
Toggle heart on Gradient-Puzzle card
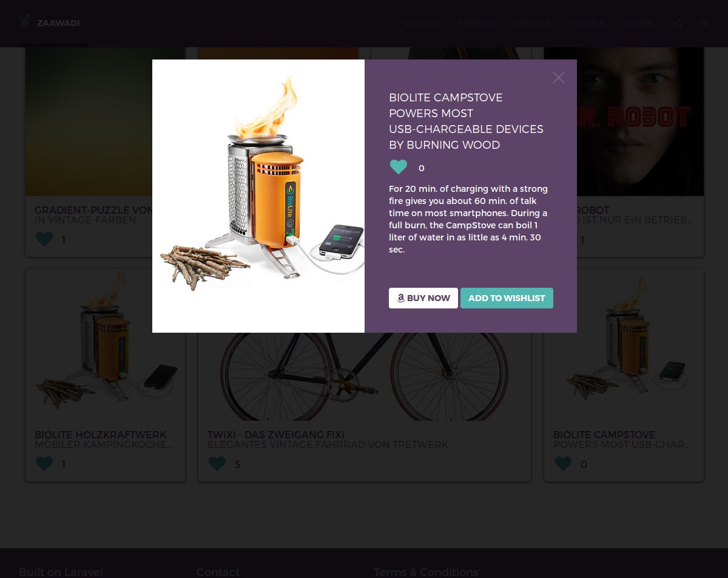[44, 239]
